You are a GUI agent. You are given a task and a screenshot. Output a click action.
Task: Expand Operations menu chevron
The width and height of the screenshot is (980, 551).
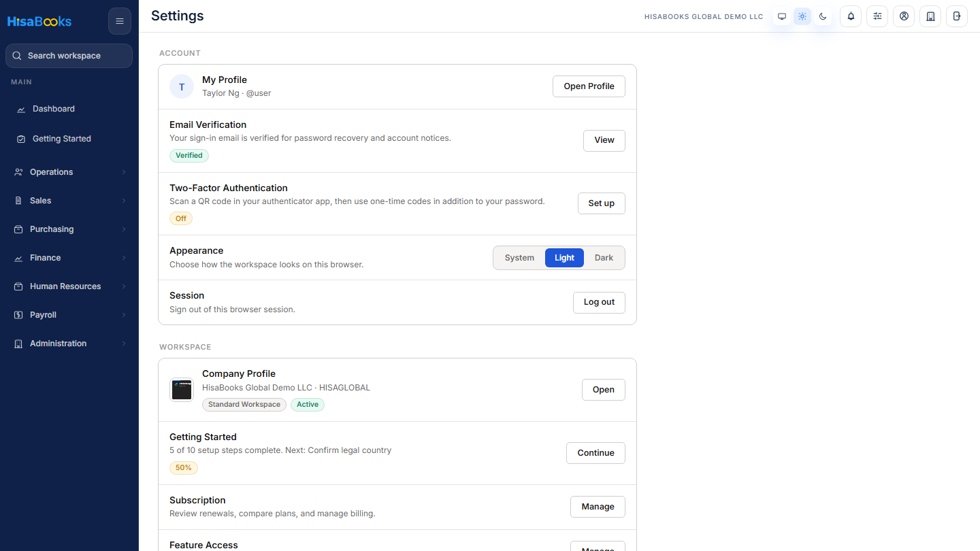coord(124,172)
